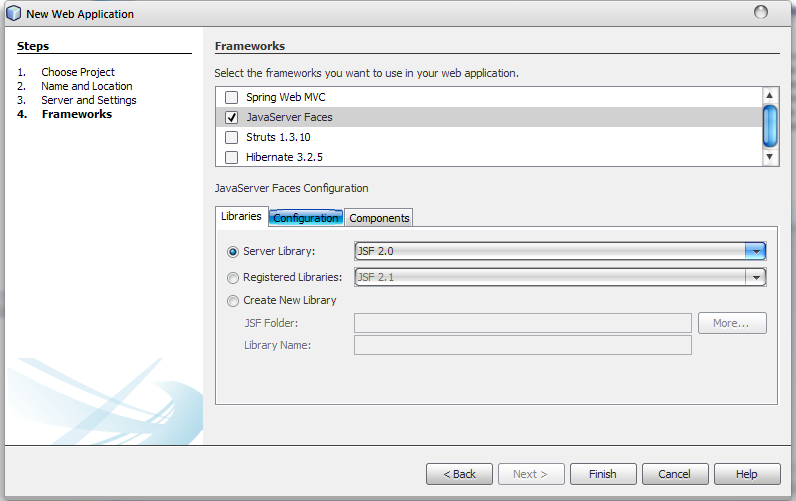
Task: Uncheck the JavaServer Faces checkbox
Action: [x=231, y=117]
